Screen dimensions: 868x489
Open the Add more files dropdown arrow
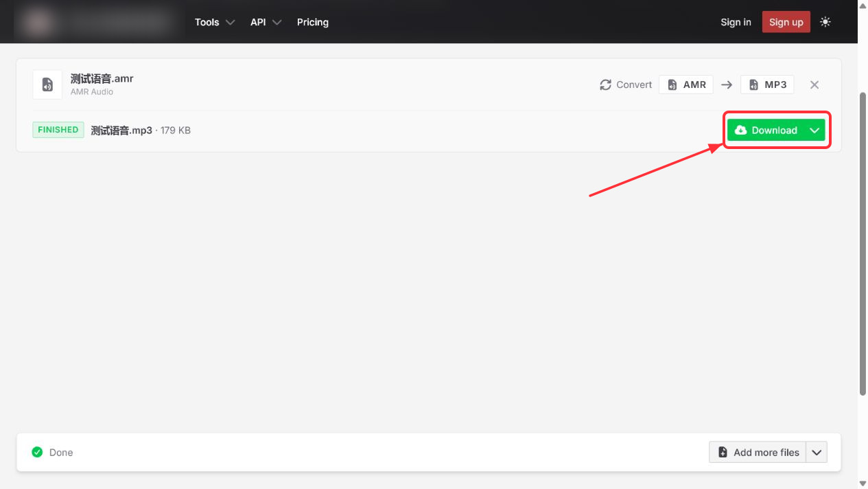click(x=817, y=452)
